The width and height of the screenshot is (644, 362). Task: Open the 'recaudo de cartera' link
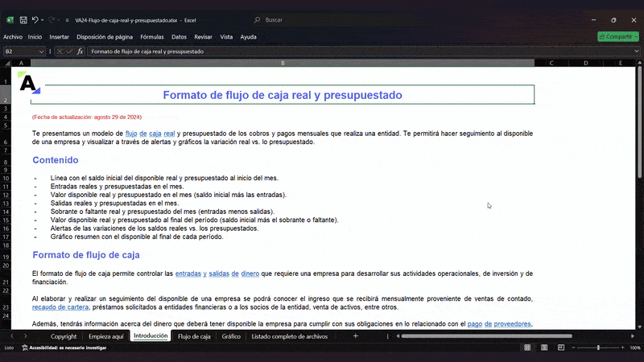pos(60,307)
